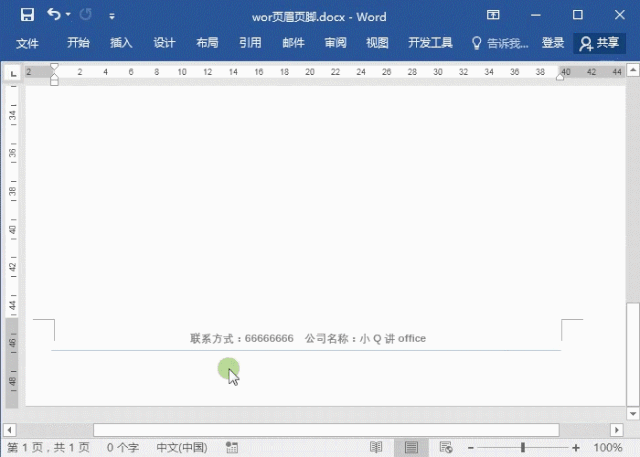Switch to Read Mode view
The height and width of the screenshot is (457, 640).
(x=376, y=447)
